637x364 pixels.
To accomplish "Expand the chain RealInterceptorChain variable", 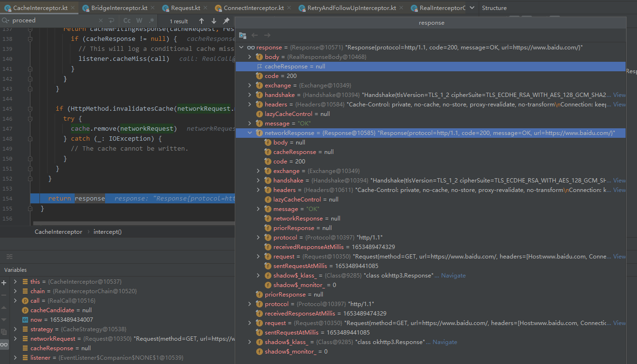I will (15, 291).
